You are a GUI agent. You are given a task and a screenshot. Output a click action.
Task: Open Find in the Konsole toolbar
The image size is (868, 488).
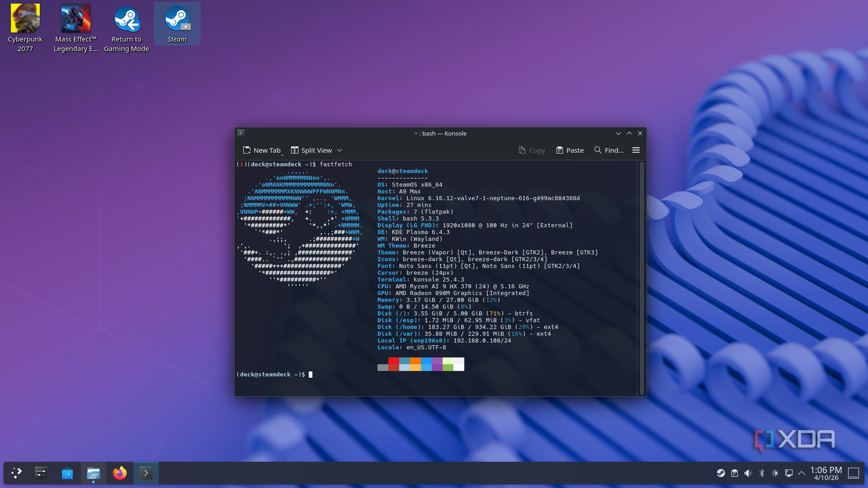coord(608,150)
